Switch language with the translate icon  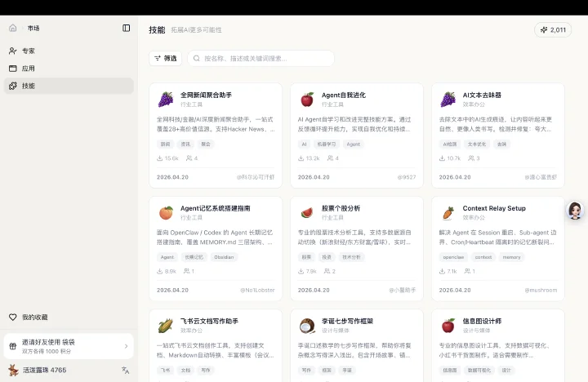click(x=125, y=371)
